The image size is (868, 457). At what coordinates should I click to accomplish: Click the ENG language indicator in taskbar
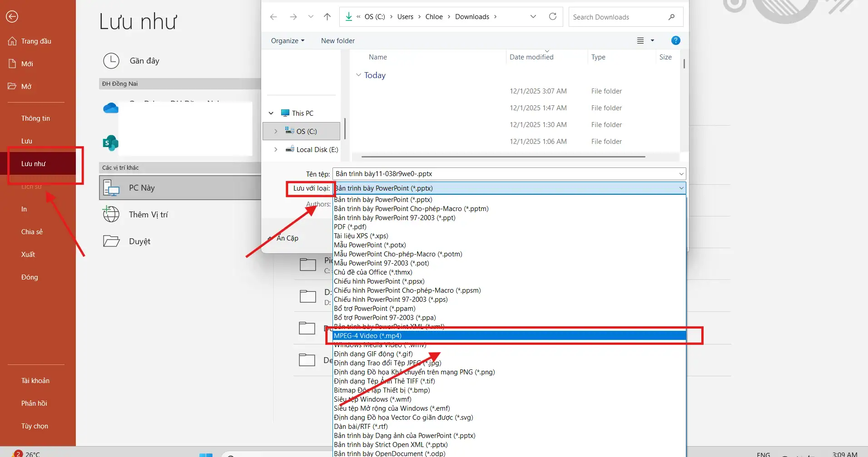764,454
